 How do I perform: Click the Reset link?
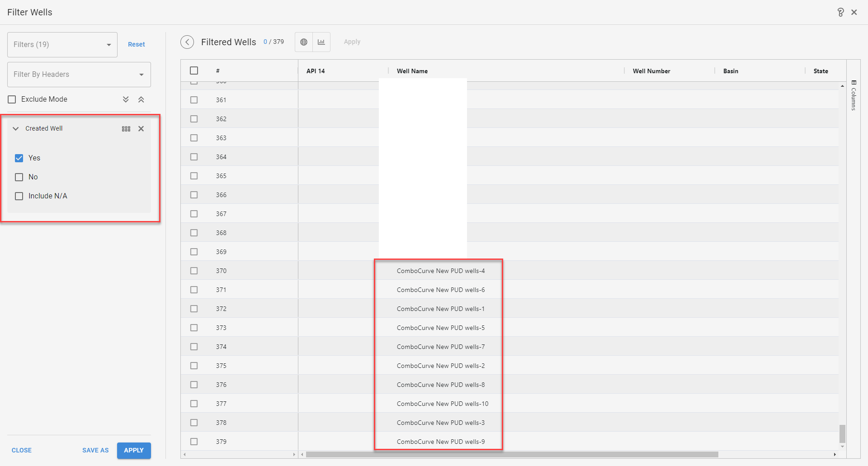(x=137, y=44)
